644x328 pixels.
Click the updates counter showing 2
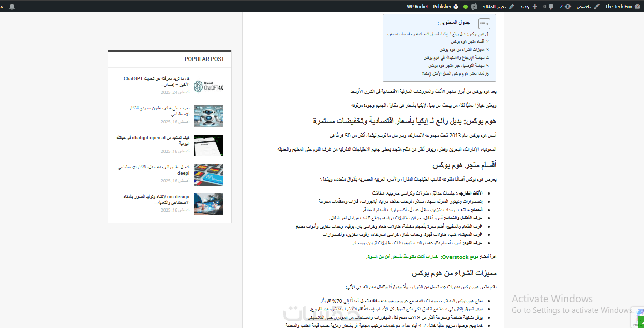(565, 6)
